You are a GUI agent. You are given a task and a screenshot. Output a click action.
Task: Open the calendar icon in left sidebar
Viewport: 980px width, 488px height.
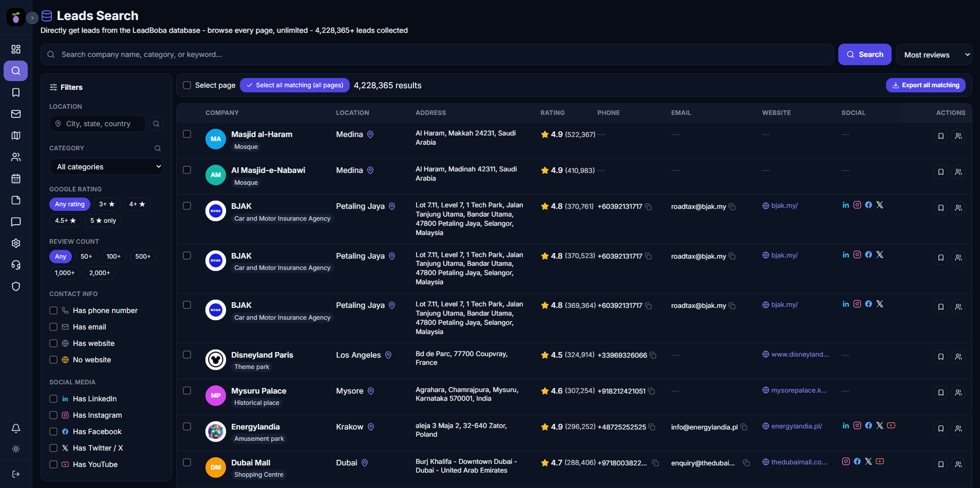(x=16, y=179)
